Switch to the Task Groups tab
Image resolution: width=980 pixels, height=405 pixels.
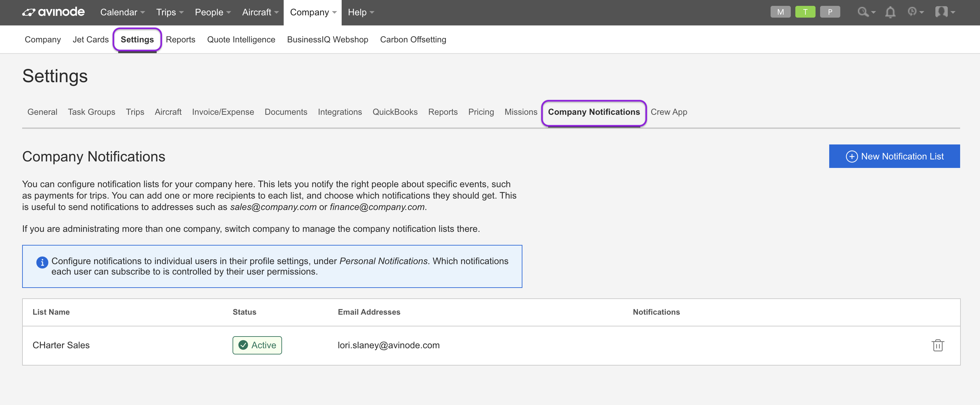[x=91, y=112]
